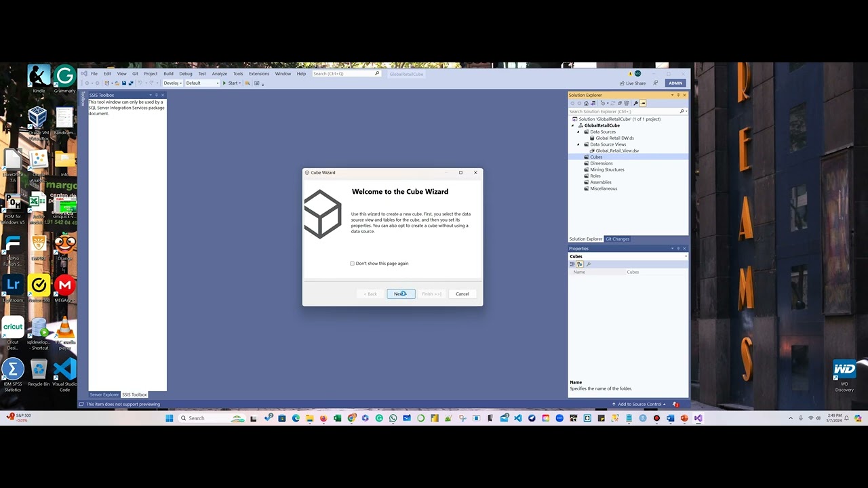Click the vertical Toolbox side tab
Image resolution: width=868 pixels, height=488 pixels.
83,99
